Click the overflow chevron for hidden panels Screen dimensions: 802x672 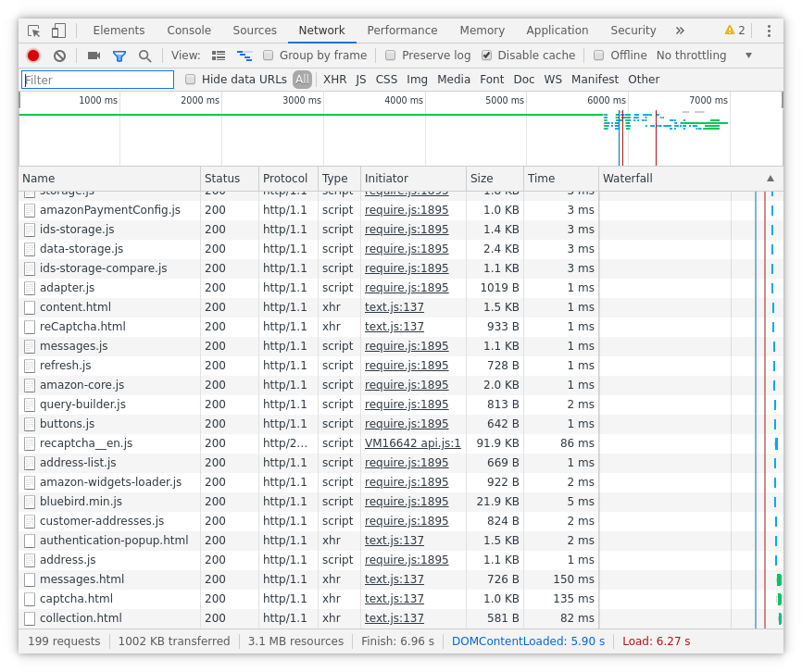tap(680, 30)
